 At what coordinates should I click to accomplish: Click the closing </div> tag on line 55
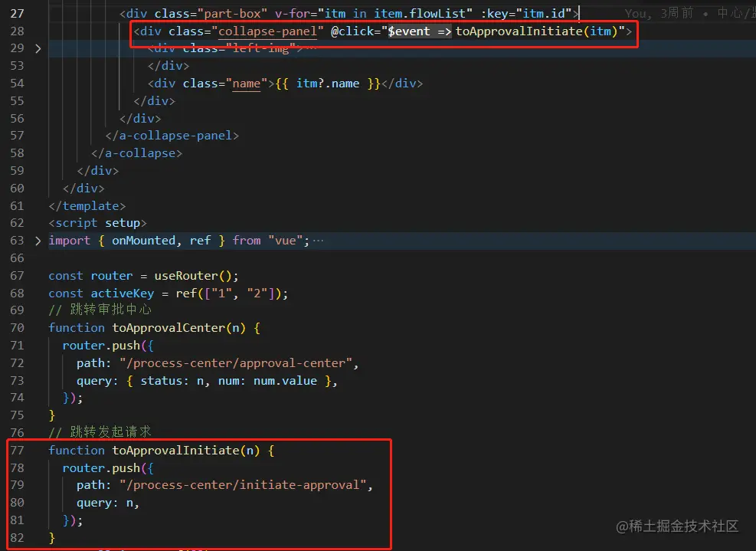154,101
